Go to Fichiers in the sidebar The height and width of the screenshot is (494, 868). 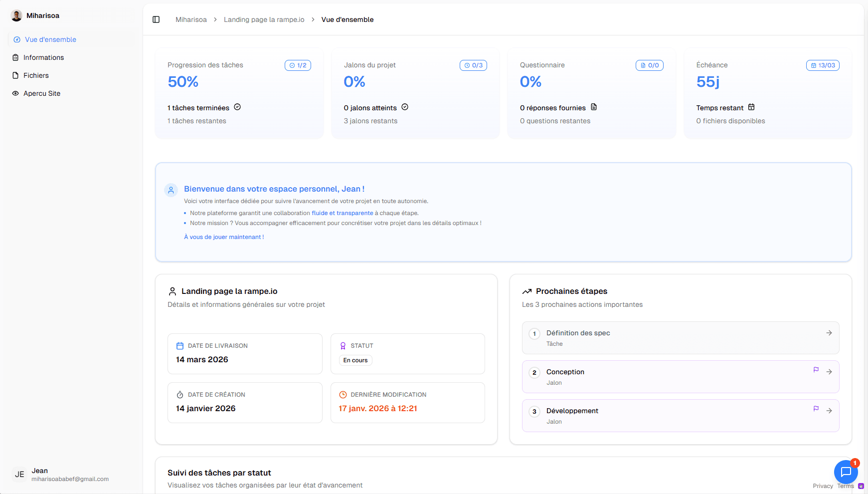click(36, 75)
